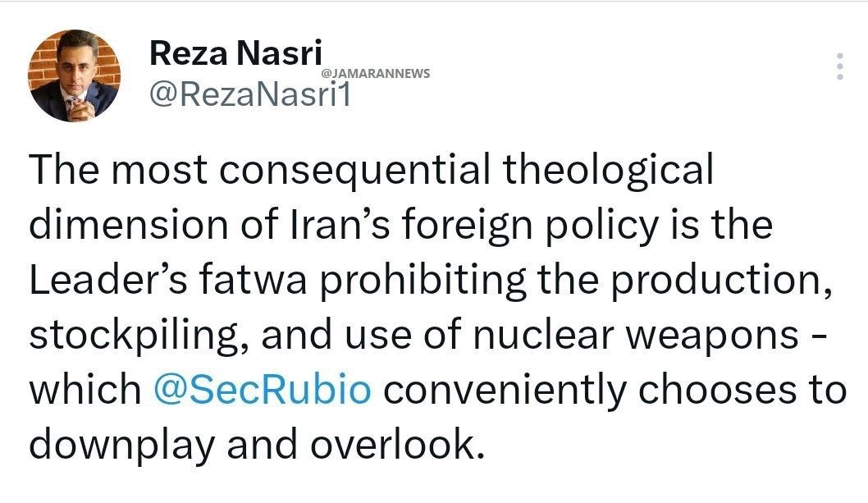
Task: Open the @SecRubio mention link
Action: coord(262,390)
